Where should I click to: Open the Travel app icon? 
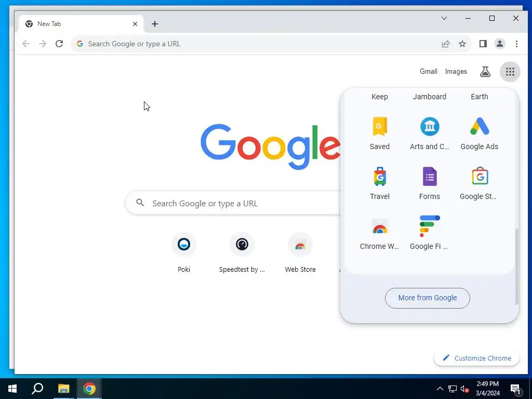click(379, 183)
